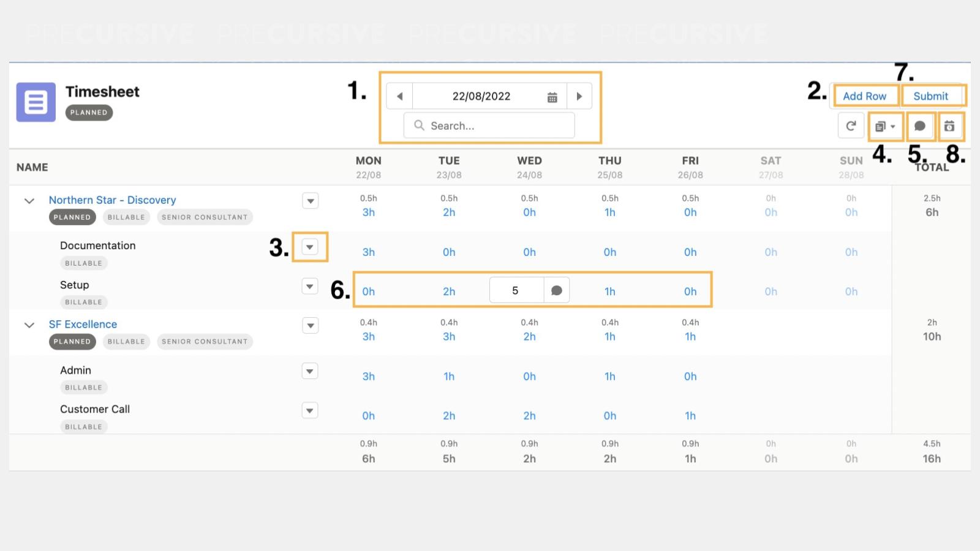Open the time-off calendar icon

click(x=951, y=126)
